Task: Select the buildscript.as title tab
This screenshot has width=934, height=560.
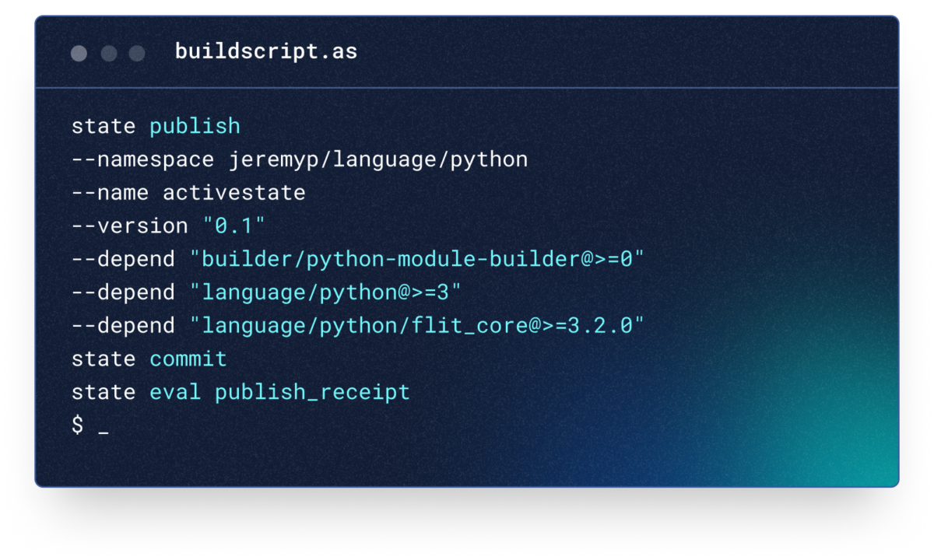Action: point(265,52)
